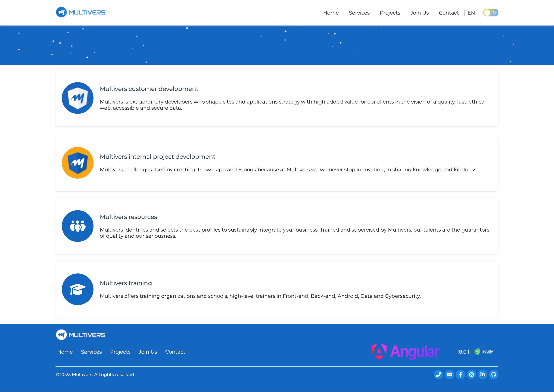Click the resources description about best profiles

click(295, 233)
